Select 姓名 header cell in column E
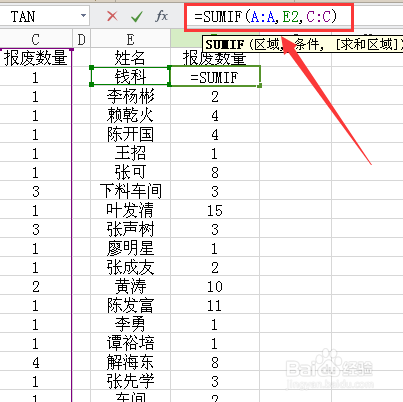This screenshot has width=403, height=402. click(130, 57)
